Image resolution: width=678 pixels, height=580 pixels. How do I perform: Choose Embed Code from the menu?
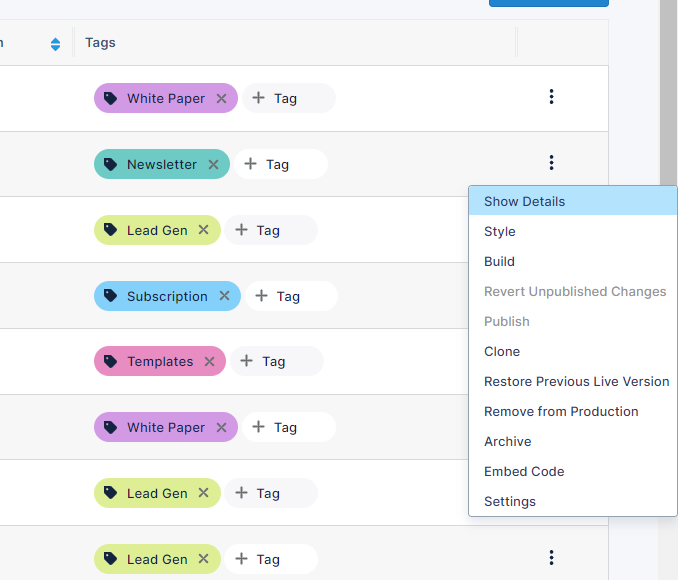(x=524, y=471)
